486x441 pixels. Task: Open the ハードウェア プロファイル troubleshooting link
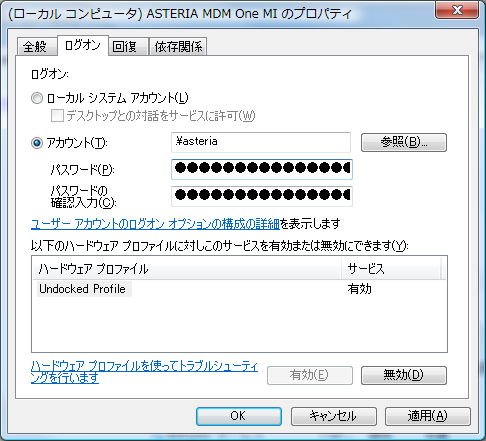pyautogui.click(x=144, y=372)
